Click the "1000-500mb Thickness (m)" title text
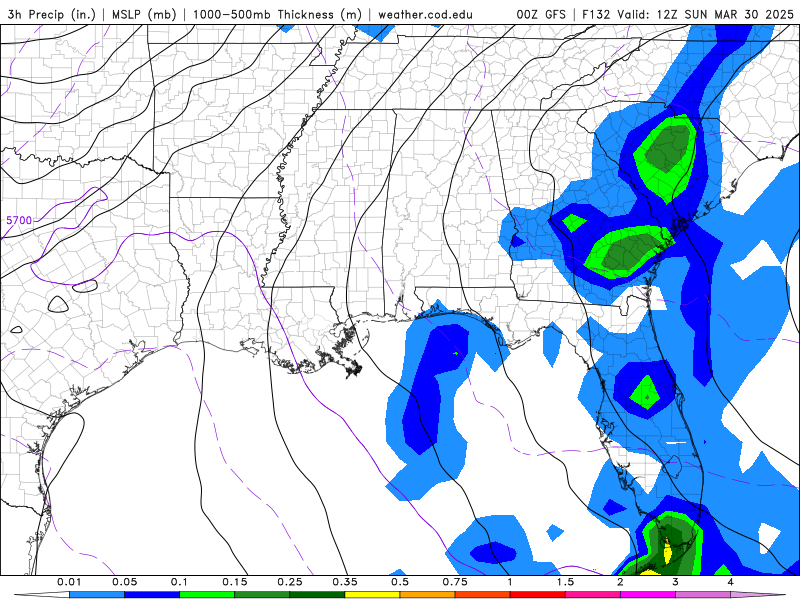Image resolution: width=800 pixels, height=600 pixels. click(x=277, y=15)
